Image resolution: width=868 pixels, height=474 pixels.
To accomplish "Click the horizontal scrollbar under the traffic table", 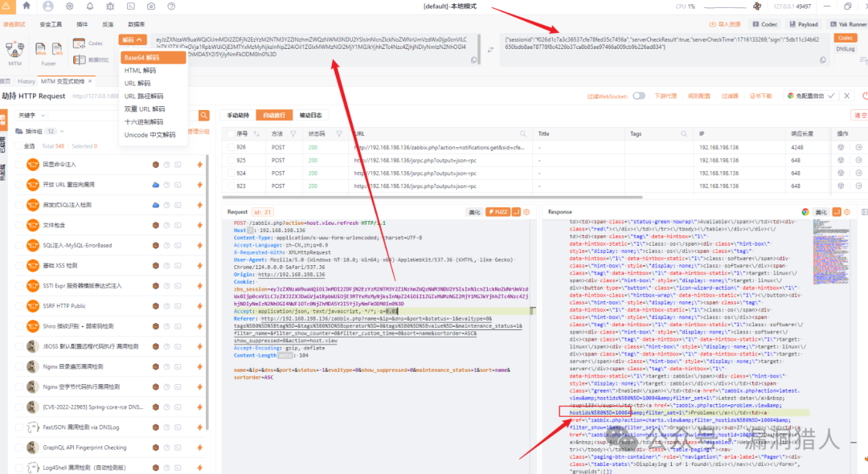I will [x=432, y=197].
